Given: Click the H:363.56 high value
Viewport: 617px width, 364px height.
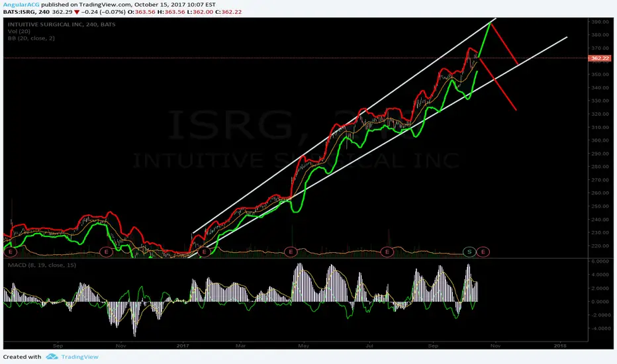Looking at the screenshot, I should (x=171, y=12).
